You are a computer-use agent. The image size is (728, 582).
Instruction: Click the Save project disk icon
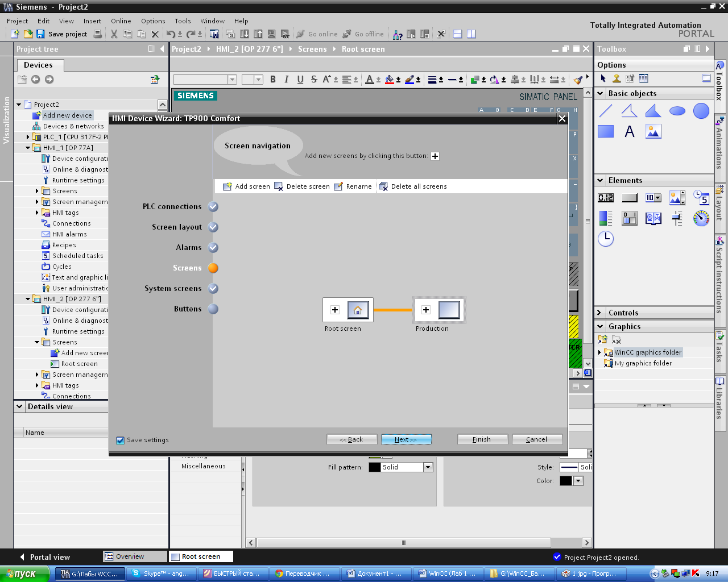40,34
